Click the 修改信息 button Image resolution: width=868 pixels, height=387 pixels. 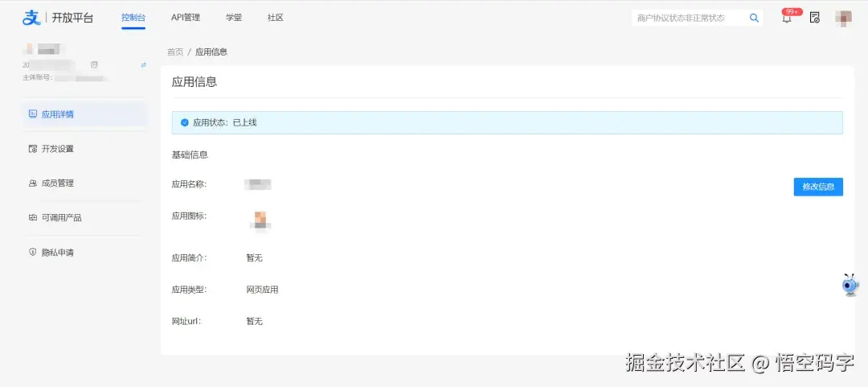coord(818,187)
